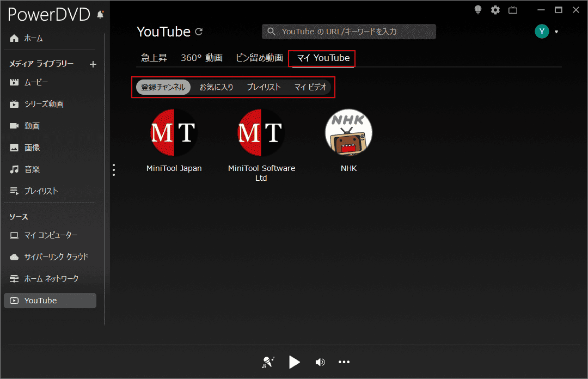Select YouTube source in sidebar
Image resolution: width=588 pixels, height=379 pixels.
pos(50,301)
